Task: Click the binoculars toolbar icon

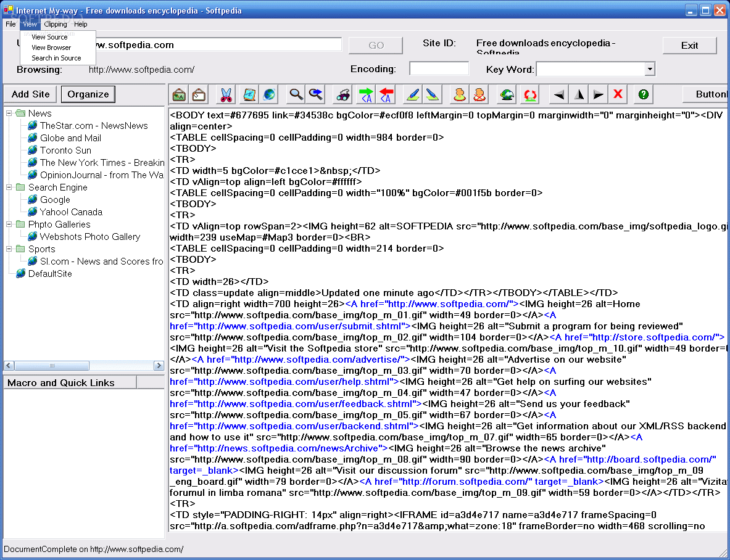Action: [343, 94]
